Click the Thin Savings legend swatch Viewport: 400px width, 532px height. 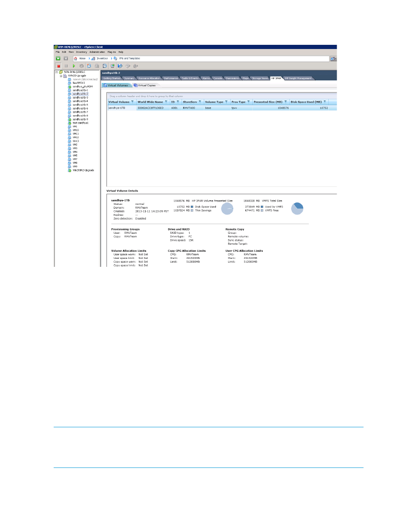click(x=192, y=210)
